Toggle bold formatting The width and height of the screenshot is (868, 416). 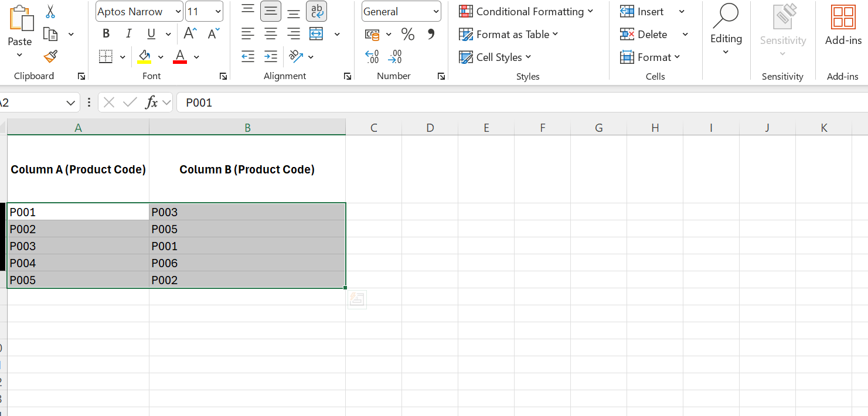coord(106,33)
